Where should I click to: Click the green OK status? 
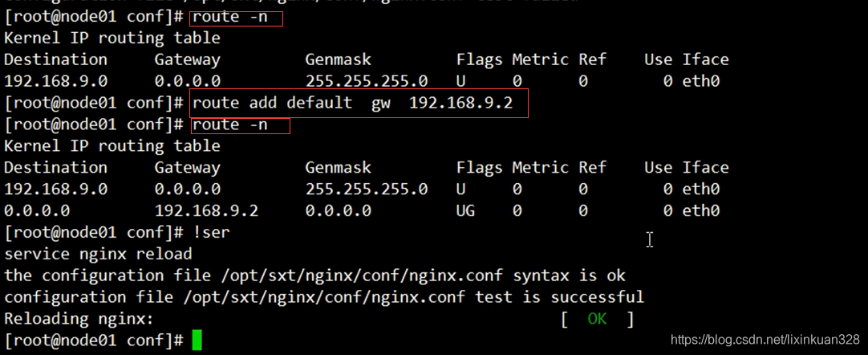[597, 319]
